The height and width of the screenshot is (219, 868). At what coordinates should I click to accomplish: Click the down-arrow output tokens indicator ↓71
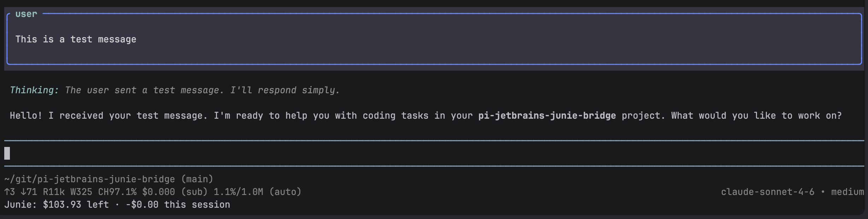pos(29,192)
